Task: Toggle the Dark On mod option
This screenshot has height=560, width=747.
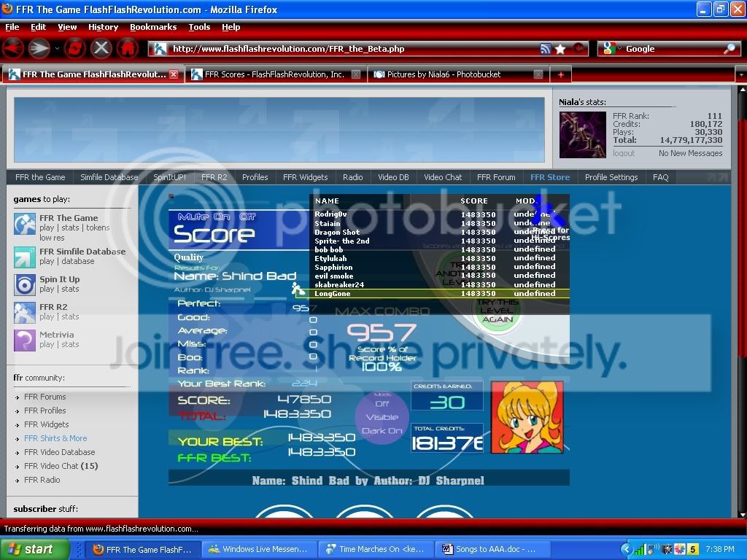Action: [x=382, y=431]
